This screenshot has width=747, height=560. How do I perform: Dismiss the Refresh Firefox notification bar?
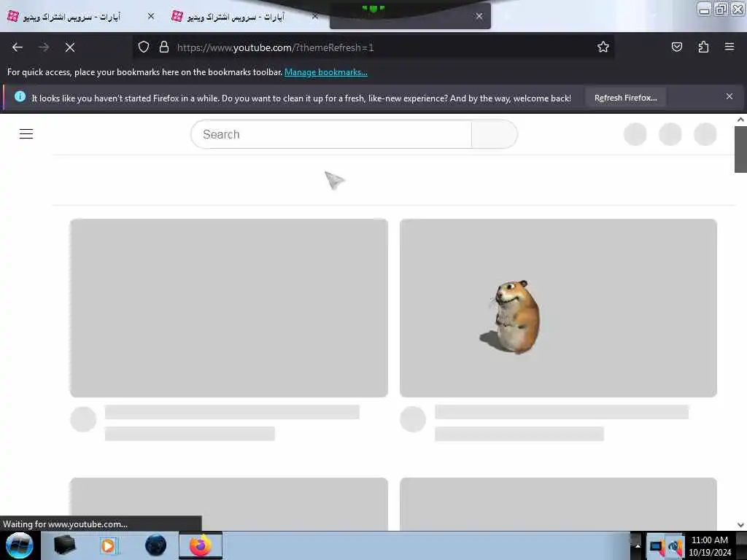729,97
